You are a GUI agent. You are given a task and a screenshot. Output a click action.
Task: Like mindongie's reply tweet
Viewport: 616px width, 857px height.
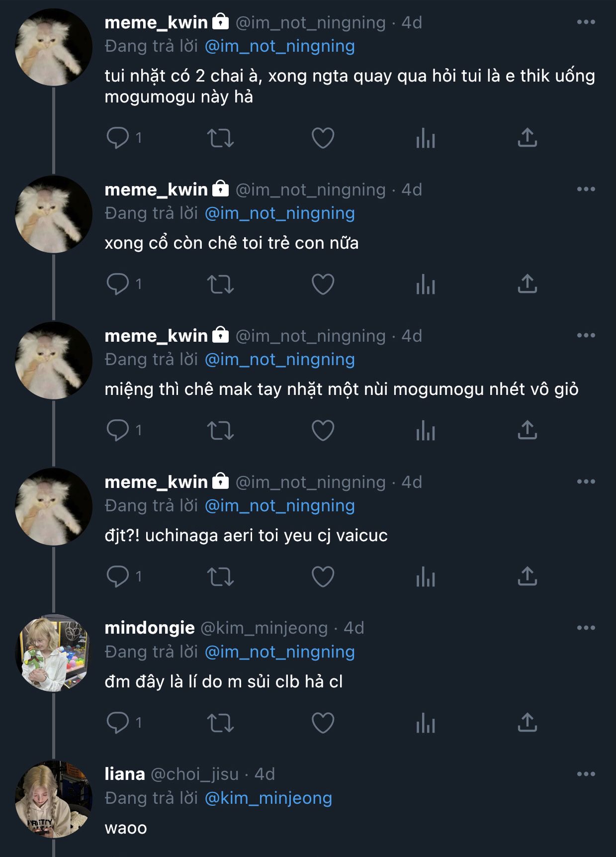pos(323,723)
